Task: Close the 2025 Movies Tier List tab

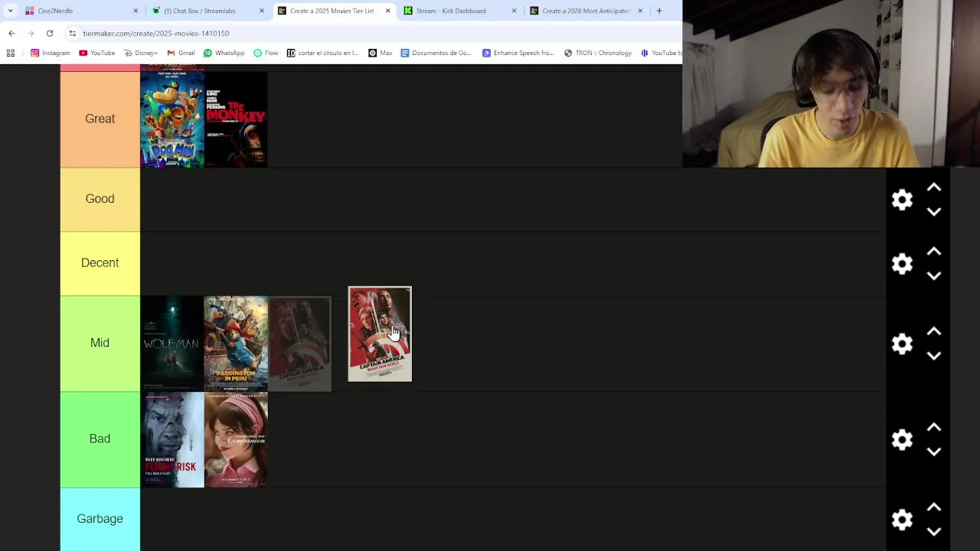Action: (x=387, y=11)
